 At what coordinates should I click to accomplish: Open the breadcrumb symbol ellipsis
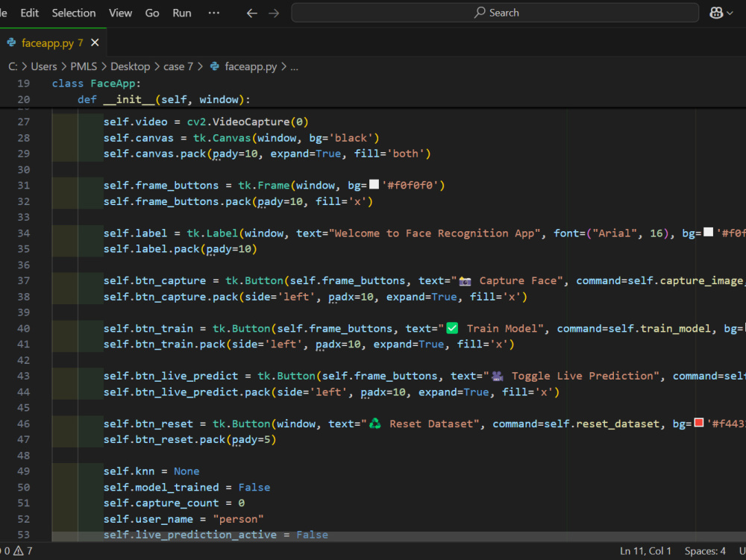(x=295, y=66)
